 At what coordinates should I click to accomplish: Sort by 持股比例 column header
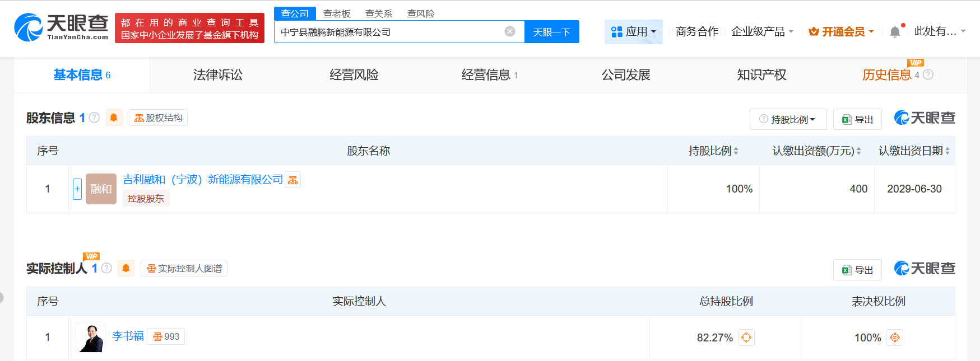(x=713, y=151)
